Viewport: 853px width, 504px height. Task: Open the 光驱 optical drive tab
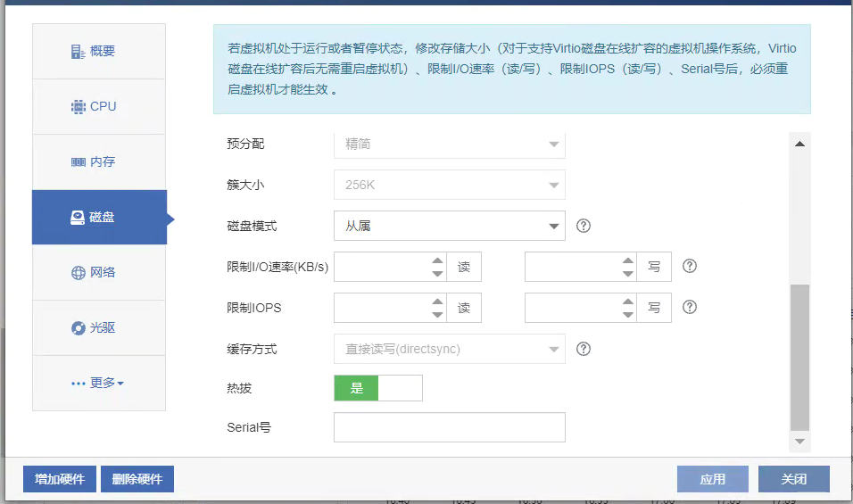99,328
